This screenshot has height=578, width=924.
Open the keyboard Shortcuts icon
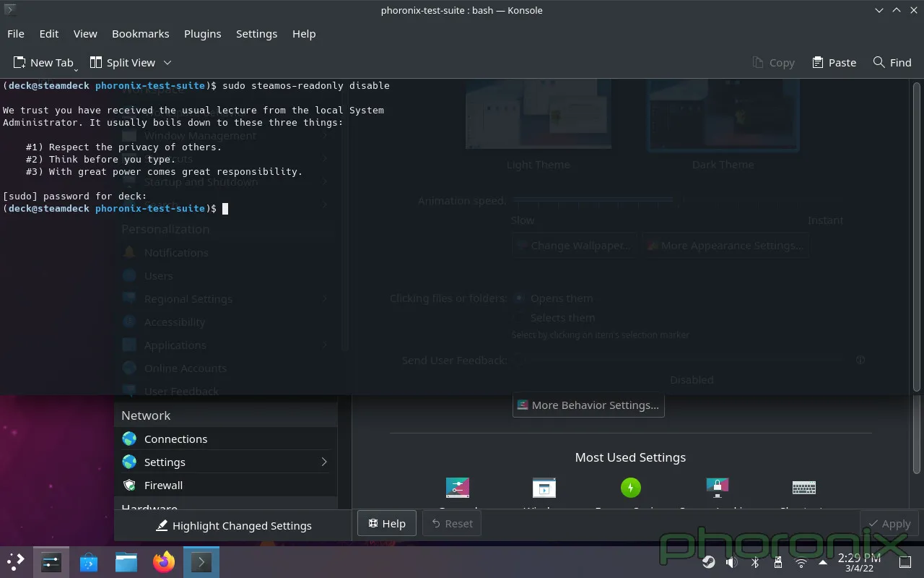tap(804, 488)
